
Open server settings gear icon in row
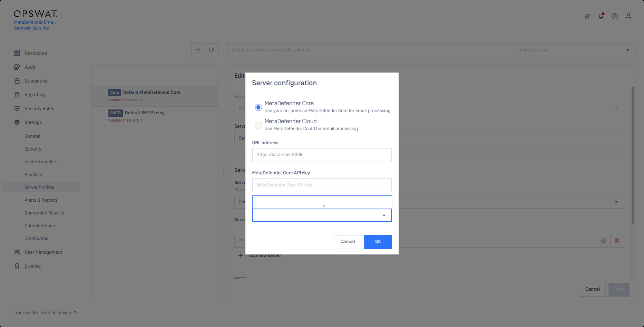click(x=604, y=241)
